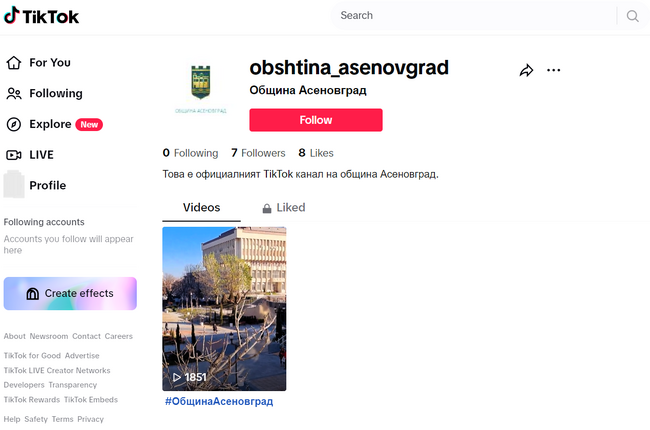Viewport: 650px width, 430px height.
Task: Open the Careers link
Action: pyautogui.click(x=119, y=336)
